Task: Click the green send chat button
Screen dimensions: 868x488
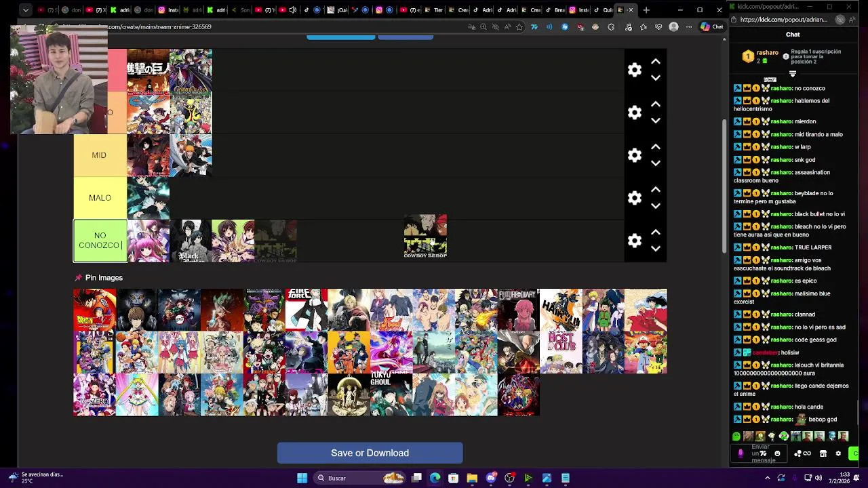Action: coord(854,453)
